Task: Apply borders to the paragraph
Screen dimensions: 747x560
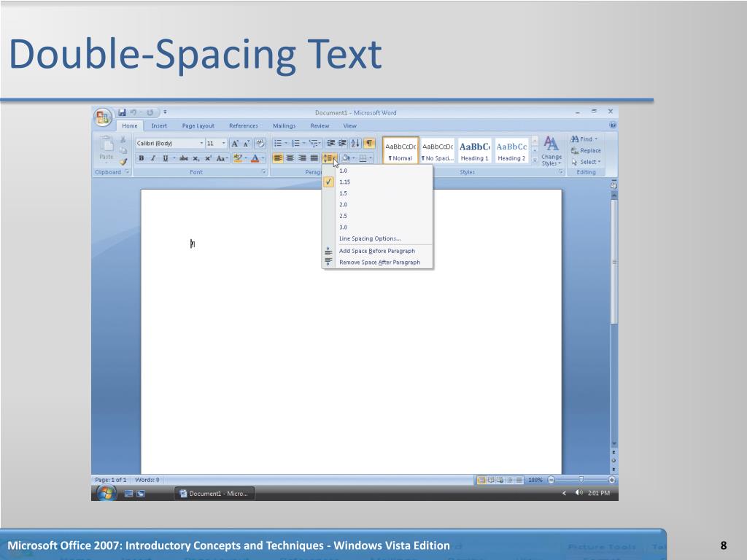Action: point(363,158)
